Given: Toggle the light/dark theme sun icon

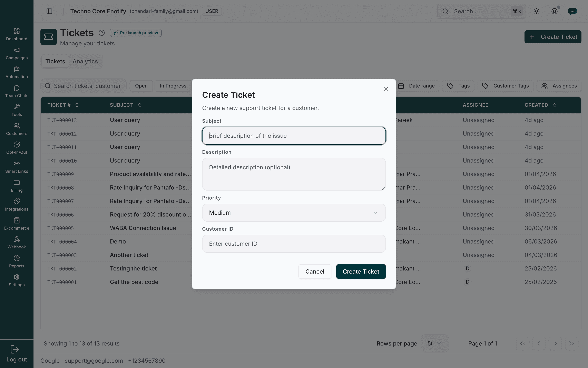Looking at the screenshot, I should click(x=537, y=11).
